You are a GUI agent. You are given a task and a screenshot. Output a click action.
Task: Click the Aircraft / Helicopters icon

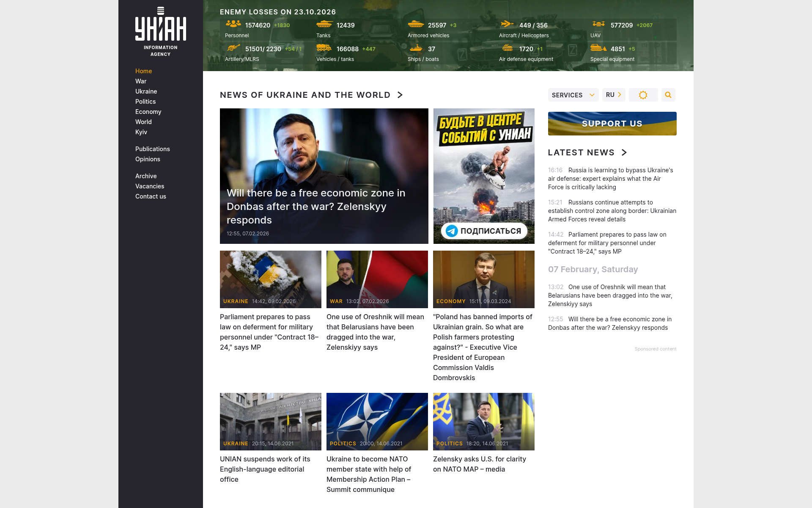[507, 24]
